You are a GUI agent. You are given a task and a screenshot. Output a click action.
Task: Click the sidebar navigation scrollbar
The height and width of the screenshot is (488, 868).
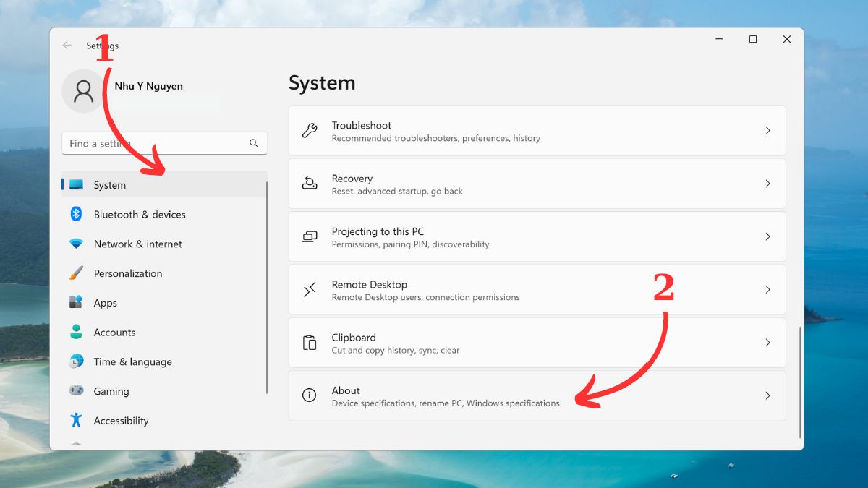coord(268,287)
